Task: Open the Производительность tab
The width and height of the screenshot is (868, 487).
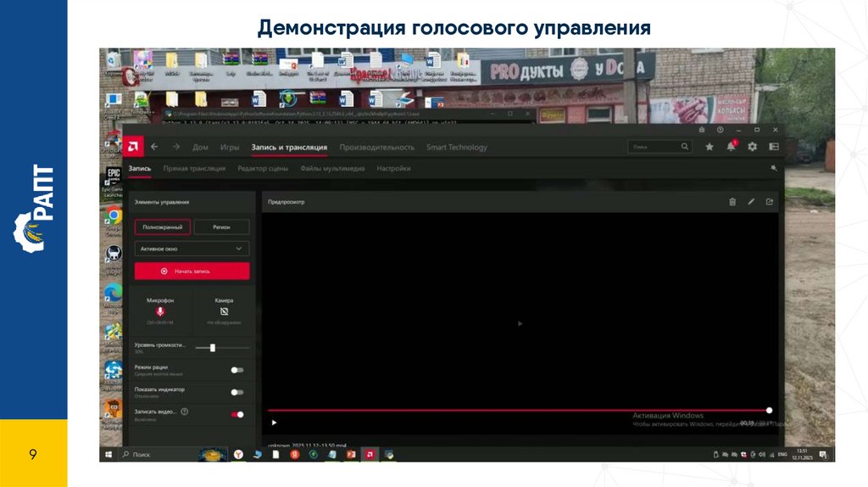Action: 376,147
